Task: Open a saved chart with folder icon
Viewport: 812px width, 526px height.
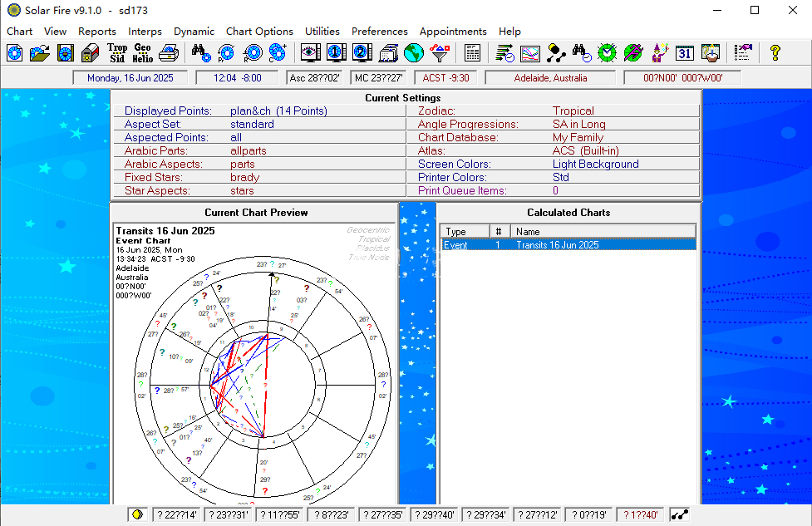Action: point(40,53)
